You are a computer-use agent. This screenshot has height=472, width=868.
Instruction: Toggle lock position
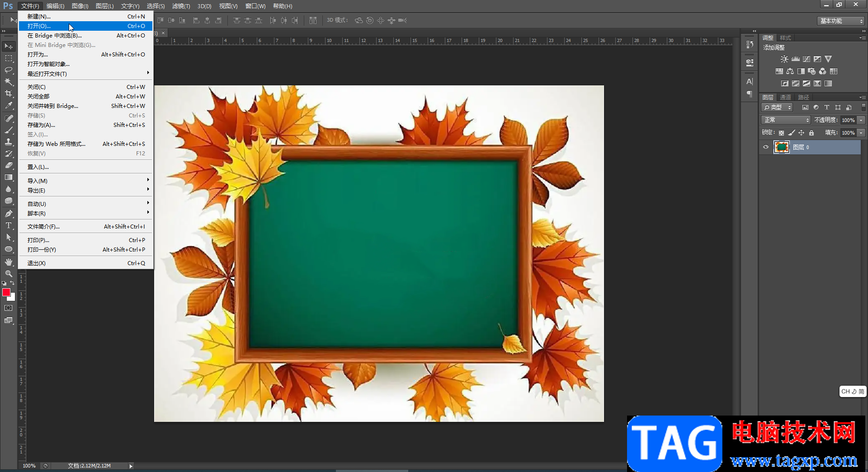click(x=801, y=133)
